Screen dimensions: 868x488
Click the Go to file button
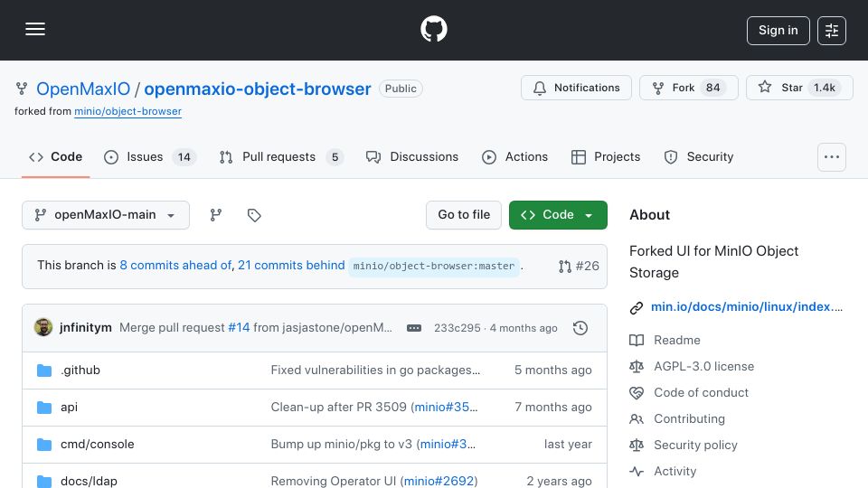coord(463,215)
